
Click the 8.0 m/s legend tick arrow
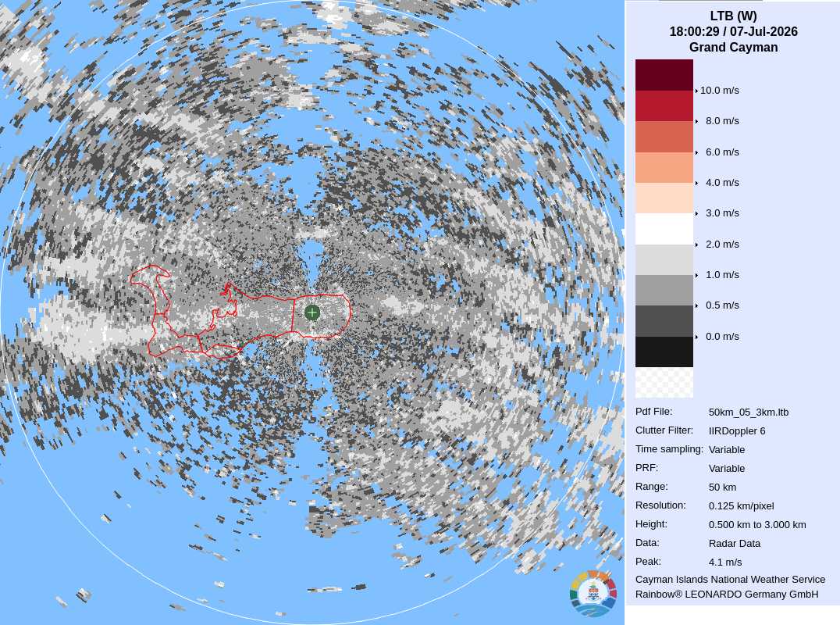[696, 121]
